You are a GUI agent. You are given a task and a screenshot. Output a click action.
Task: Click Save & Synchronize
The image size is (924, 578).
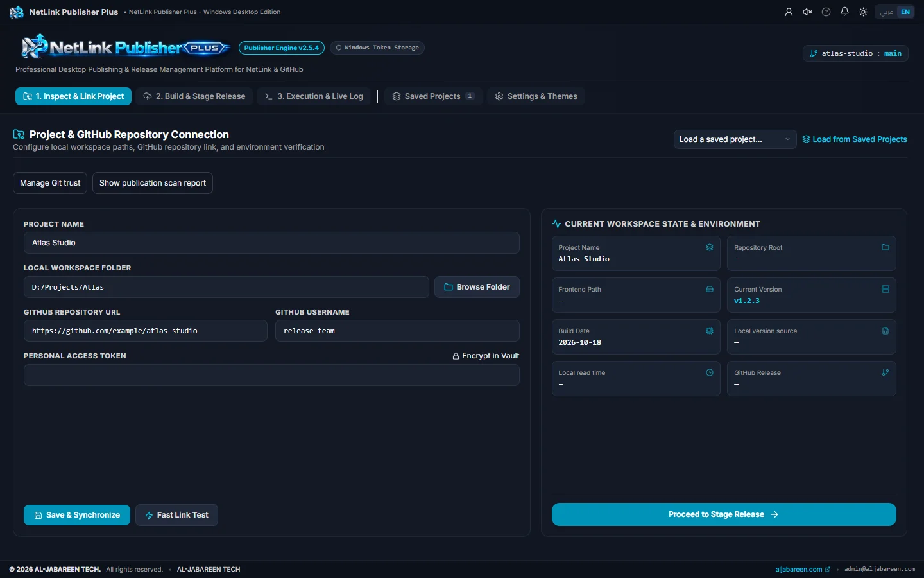[77, 515]
